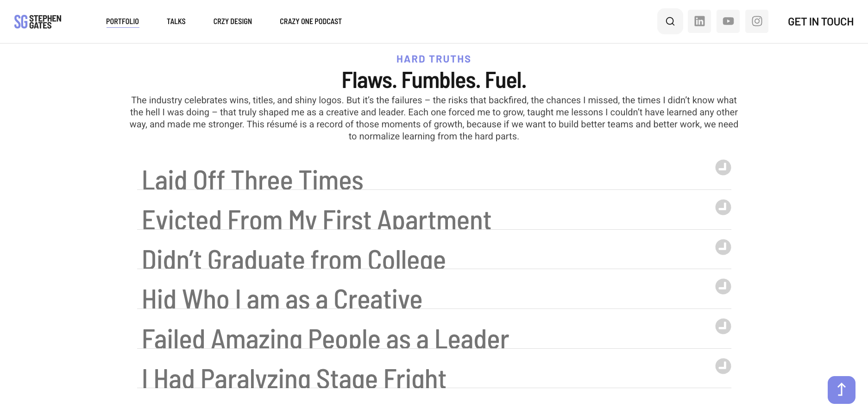This screenshot has width=868, height=415.
Task: Open the Instagram profile icon
Action: (756, 21)
